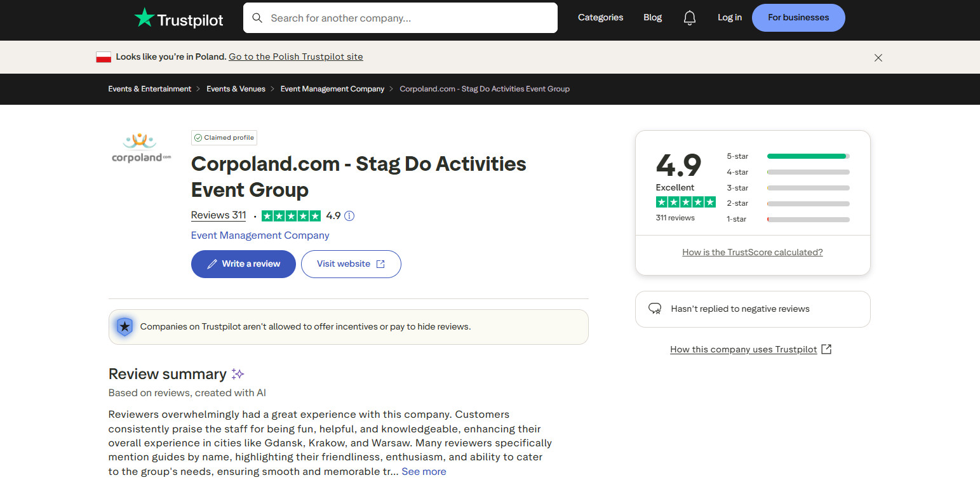Open the Blog from the navigation bar
Viewport: 980px width, 487px height.
coord(652,17)
